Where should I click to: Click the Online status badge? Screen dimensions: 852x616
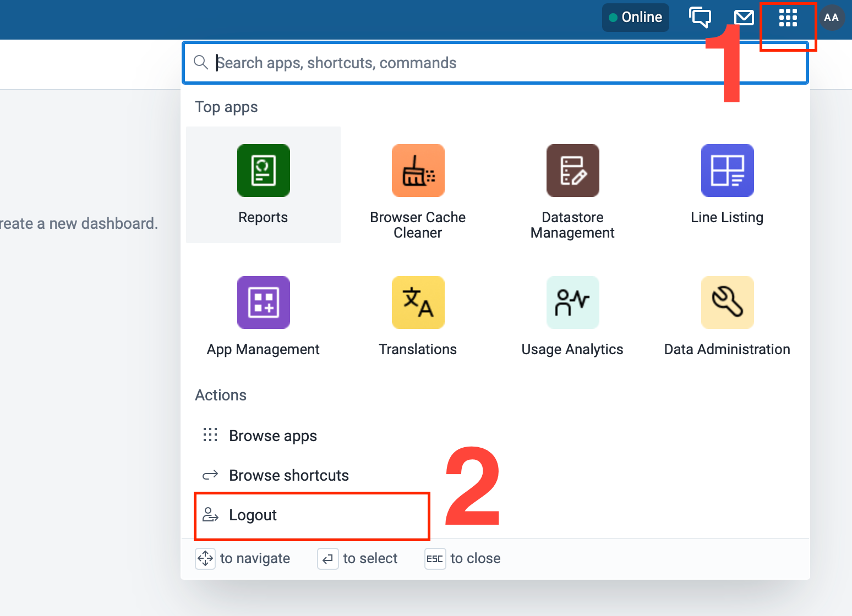[x=635, y=18]
